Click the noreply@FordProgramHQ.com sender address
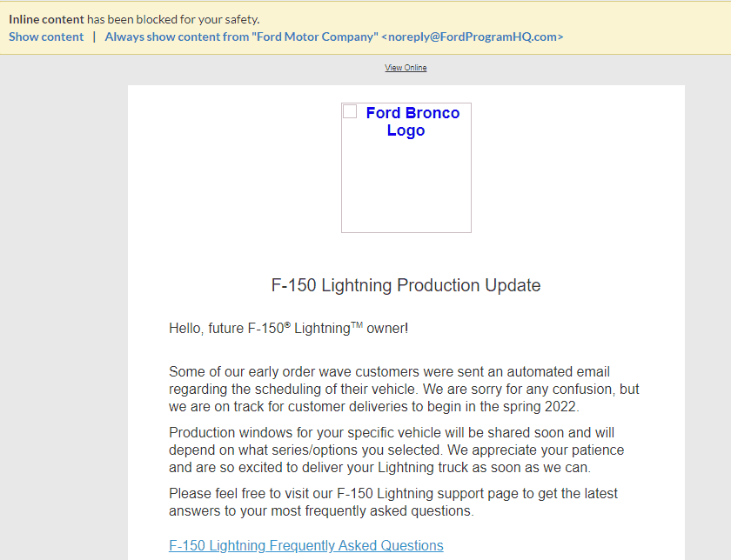Viewport: 731px width, 560px height. 473,37
